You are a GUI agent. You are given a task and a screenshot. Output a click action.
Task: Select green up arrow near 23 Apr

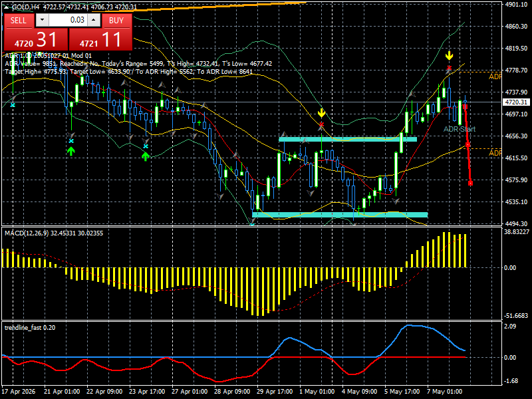[145, 156]
